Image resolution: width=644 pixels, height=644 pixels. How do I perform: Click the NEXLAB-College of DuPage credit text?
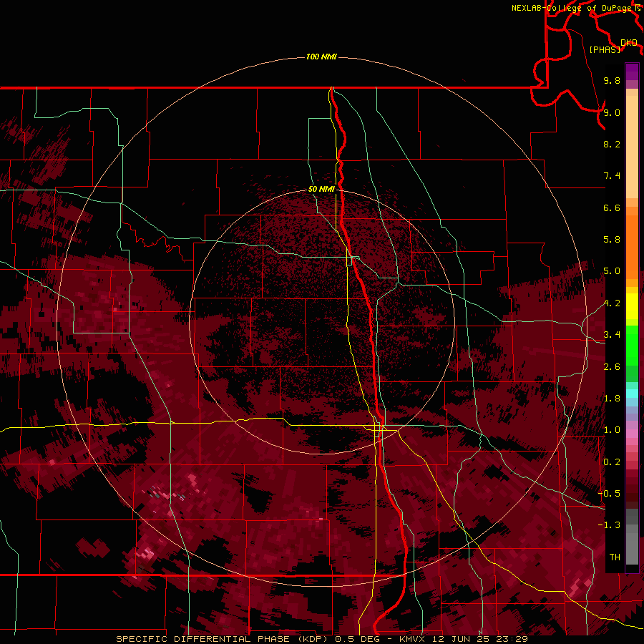[x=572, y=8]
